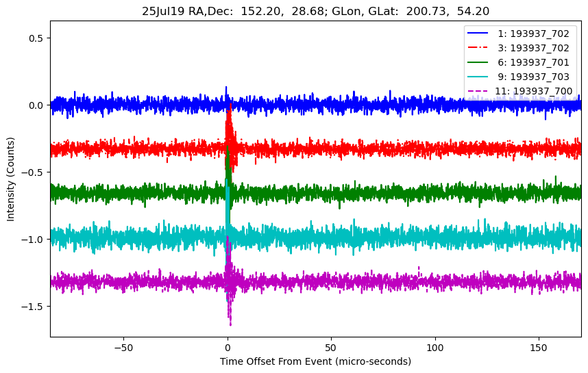This screenshot has width=588, height=373.
Task: Click the magenta dashed line sample in legend
Action: [480, 91]
